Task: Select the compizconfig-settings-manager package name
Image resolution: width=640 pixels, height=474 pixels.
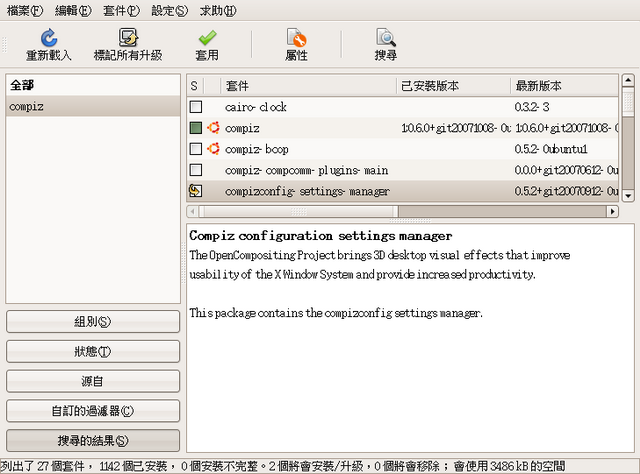Action: (307, 191)
